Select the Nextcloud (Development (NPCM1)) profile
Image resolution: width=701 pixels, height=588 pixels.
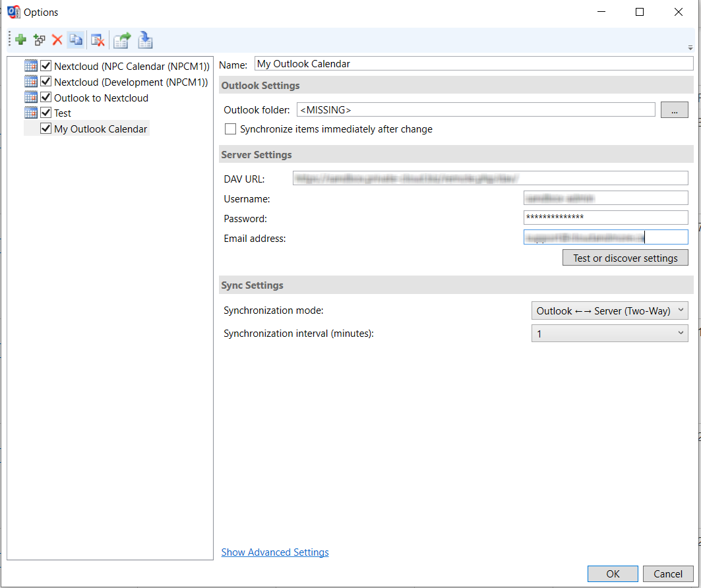click(131, 82)
